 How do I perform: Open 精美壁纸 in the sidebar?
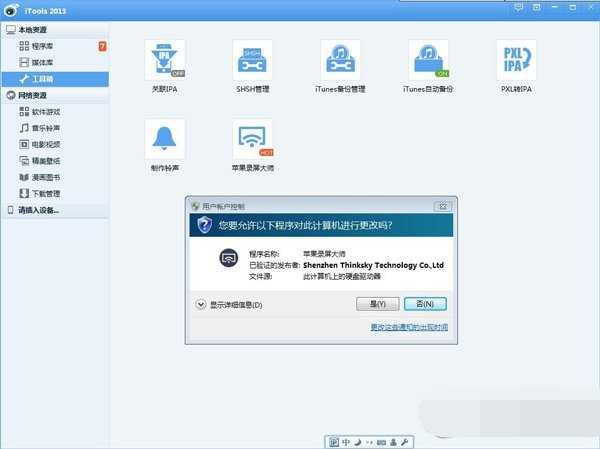(x=55, y=161)
